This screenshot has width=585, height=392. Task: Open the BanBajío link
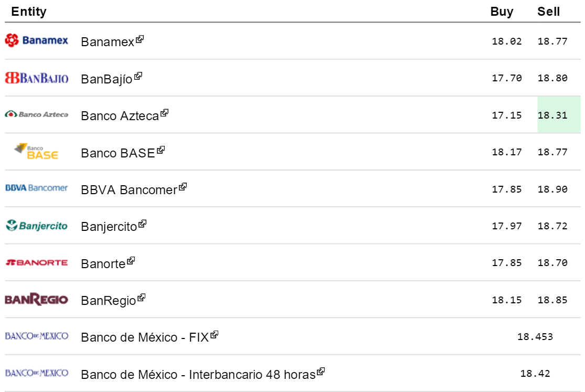coord(107,79)
